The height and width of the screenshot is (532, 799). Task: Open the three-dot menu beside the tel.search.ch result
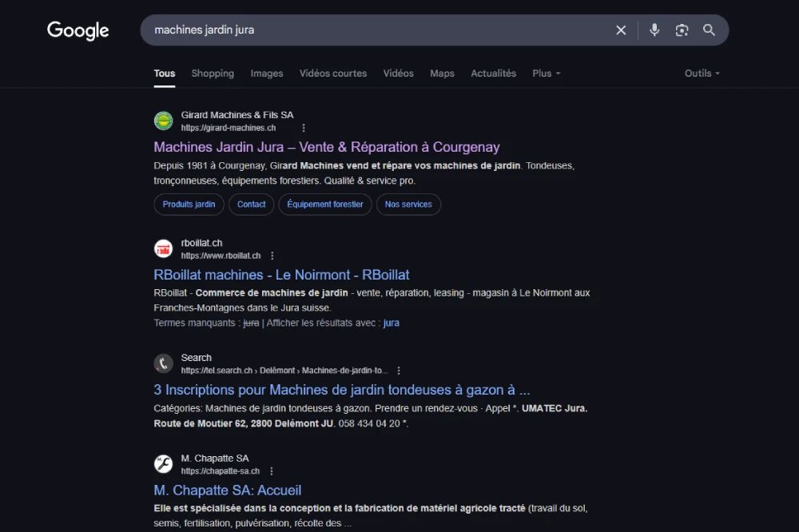click(x=399, y=371)
